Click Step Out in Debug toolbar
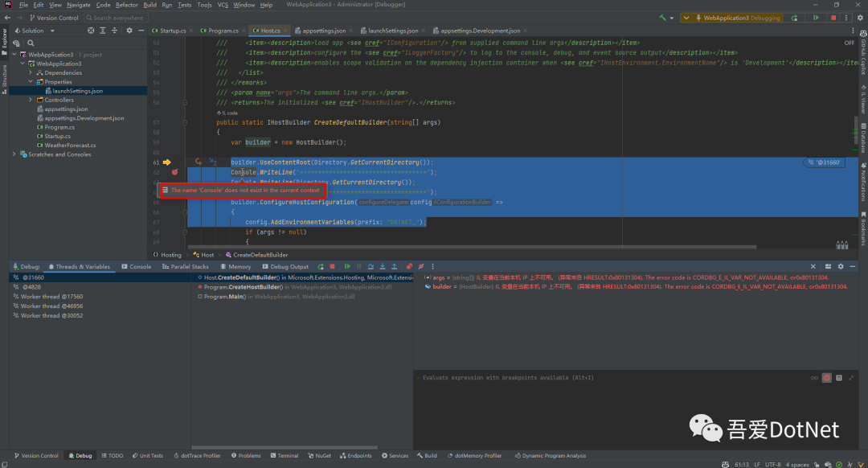This screenshot has width=868, height=468. pyautogui.click(x=394, y=266)
